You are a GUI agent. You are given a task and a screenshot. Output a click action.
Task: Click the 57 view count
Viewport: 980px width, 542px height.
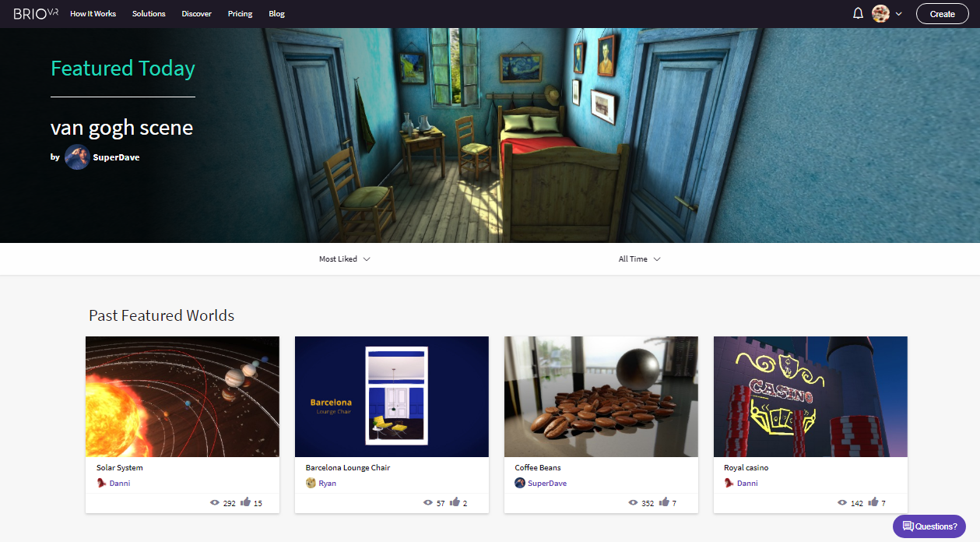click(x=441, y=504)
